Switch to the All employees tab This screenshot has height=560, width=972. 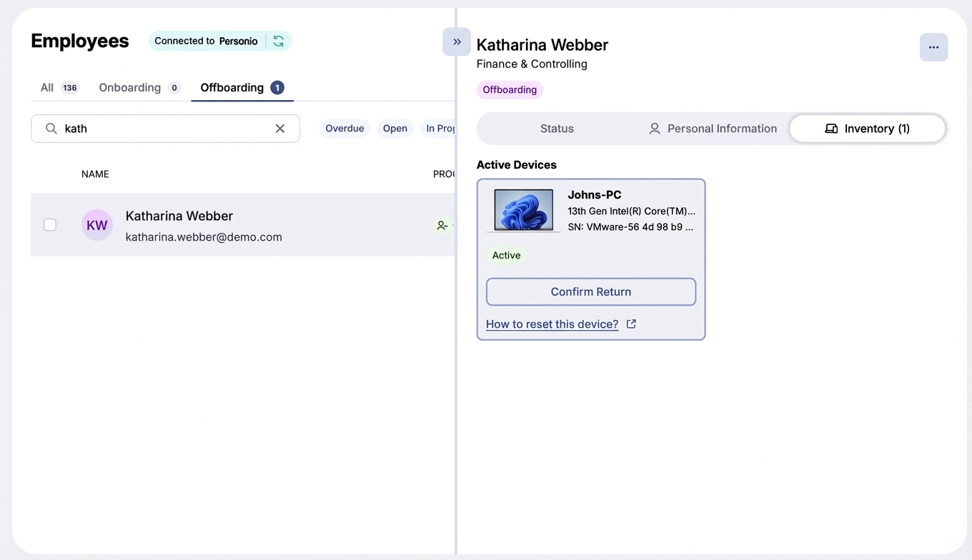59,88
